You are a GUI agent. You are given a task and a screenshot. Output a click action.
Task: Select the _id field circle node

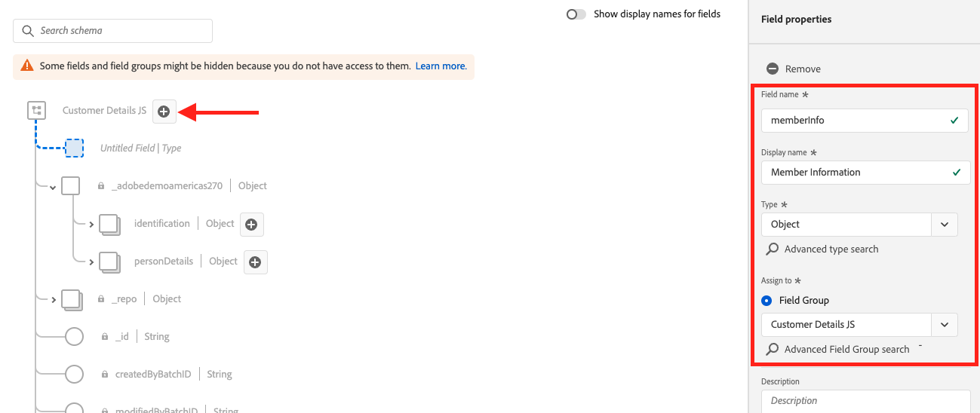pyautogui.click(x=74, y=336)
